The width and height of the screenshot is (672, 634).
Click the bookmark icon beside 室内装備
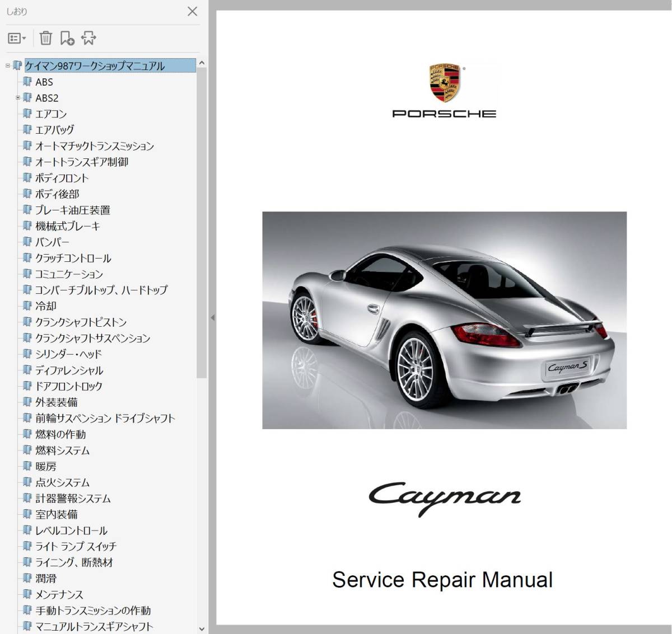click(x=27, y=514)
